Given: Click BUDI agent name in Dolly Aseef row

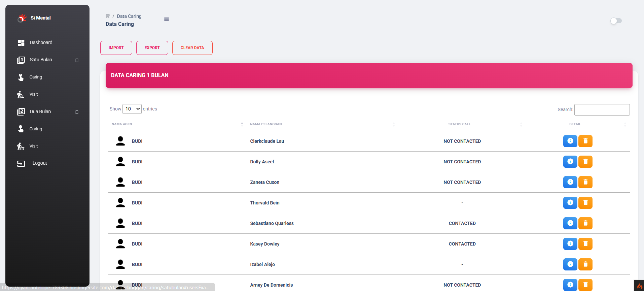Looking at the screenshot, I should pos(137,162).
